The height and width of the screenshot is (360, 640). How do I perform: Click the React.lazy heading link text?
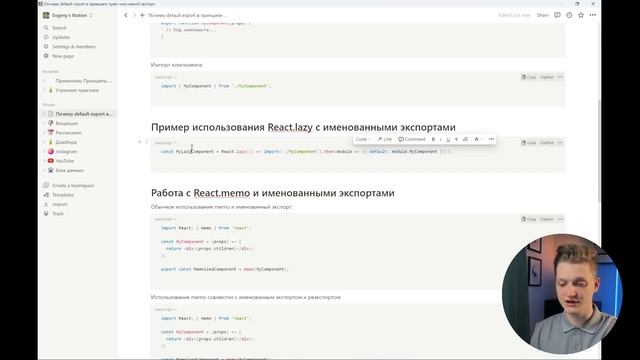point(290,127)
